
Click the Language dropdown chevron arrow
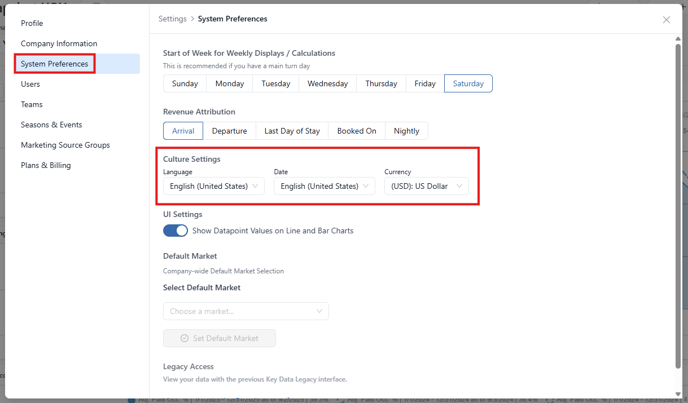[255, 186]
